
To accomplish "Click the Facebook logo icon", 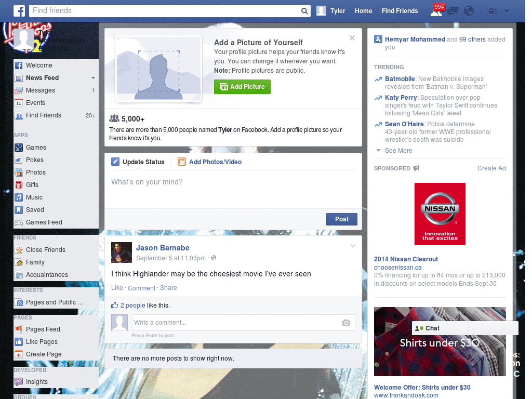I will [19, 11].
